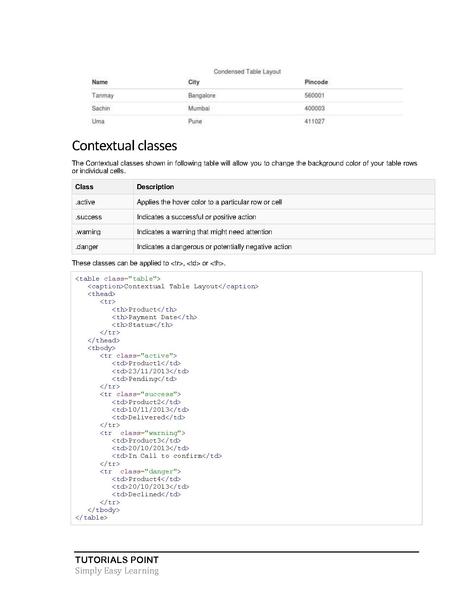This screenshot has width=463, height=599.
Task: Click the 'Bangalore' city cell
Action: (x=202, y=96)
